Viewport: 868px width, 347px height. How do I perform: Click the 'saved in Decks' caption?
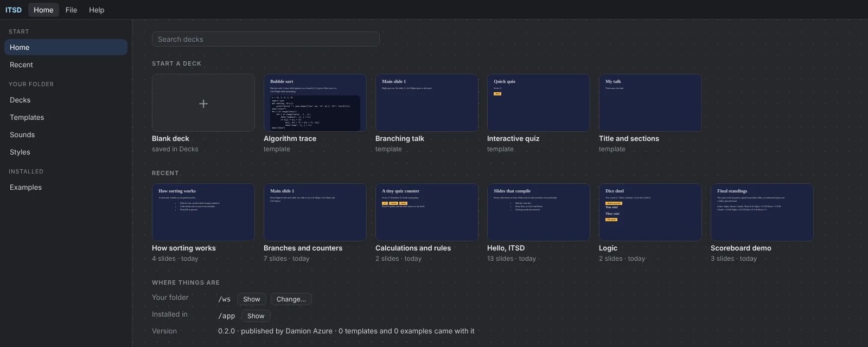coord(175,149)
